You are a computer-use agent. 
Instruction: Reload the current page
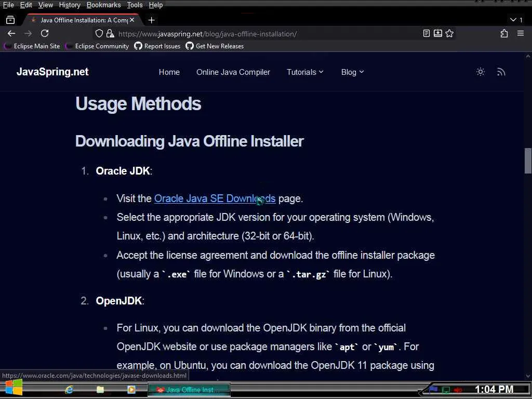45,33
